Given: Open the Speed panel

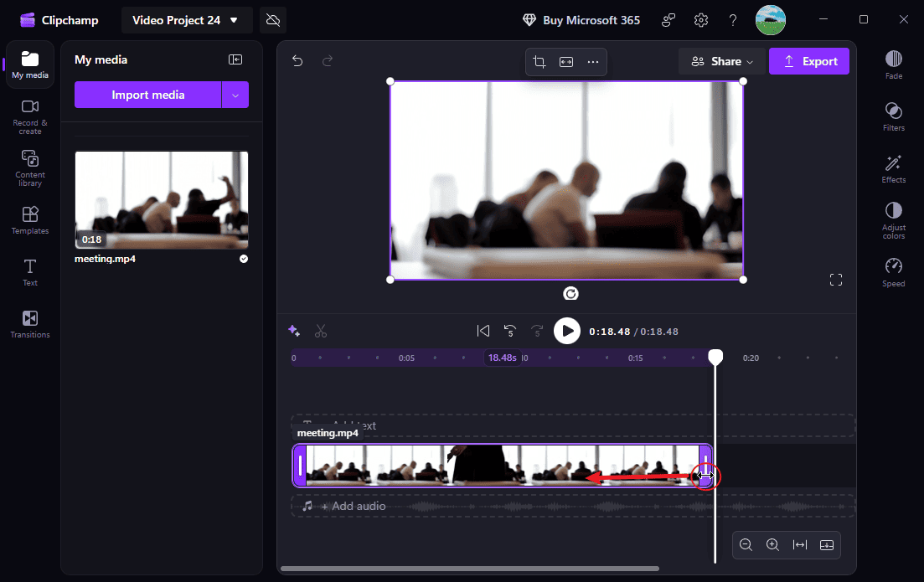Looking at the screenshot, I should [893, 272].
